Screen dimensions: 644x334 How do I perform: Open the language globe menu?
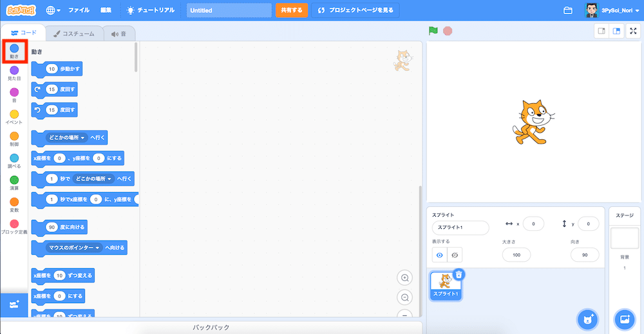53,10
